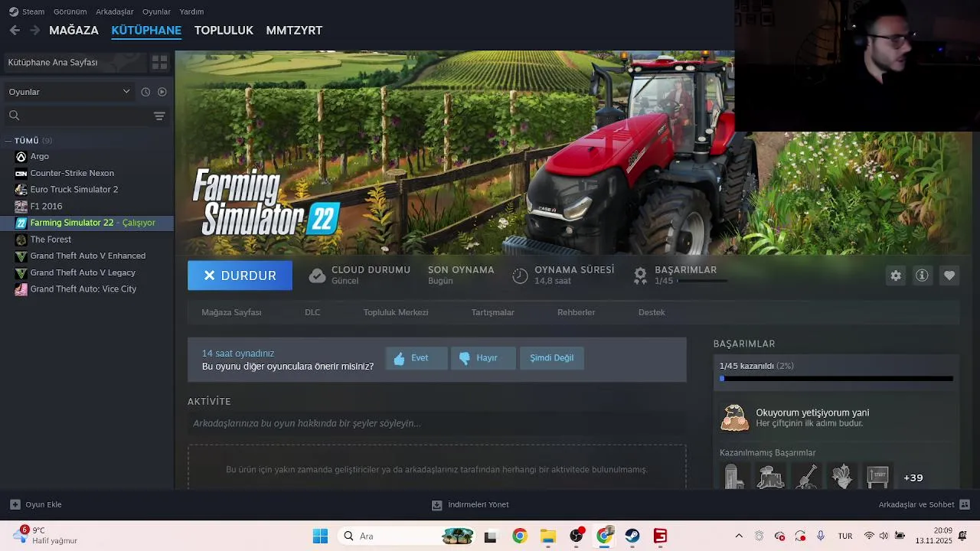Open Oyunlar menu in the menu bar

(x=156, y=11)
